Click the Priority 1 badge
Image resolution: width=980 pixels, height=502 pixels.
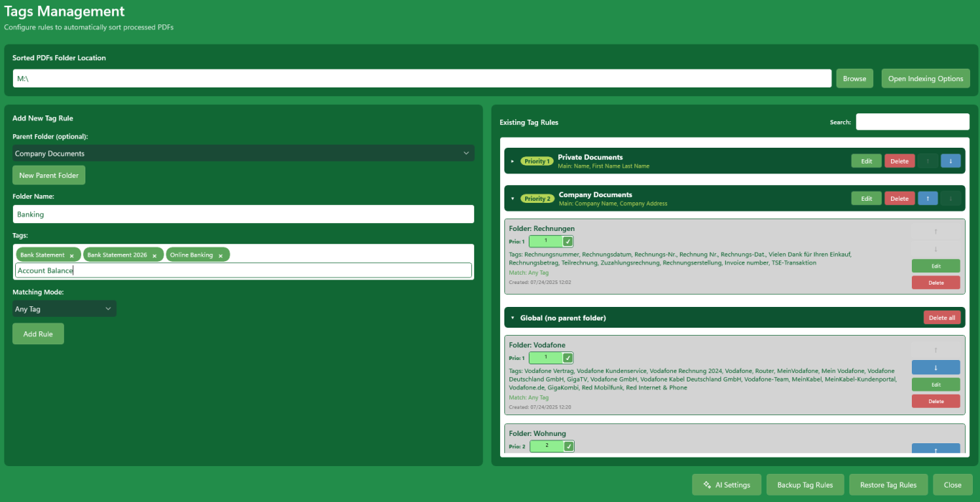pyautogui.click(x=537, y=161)
